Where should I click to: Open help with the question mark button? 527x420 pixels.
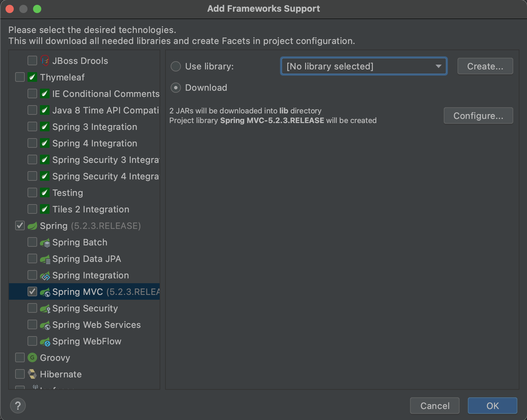pos(18,406)
